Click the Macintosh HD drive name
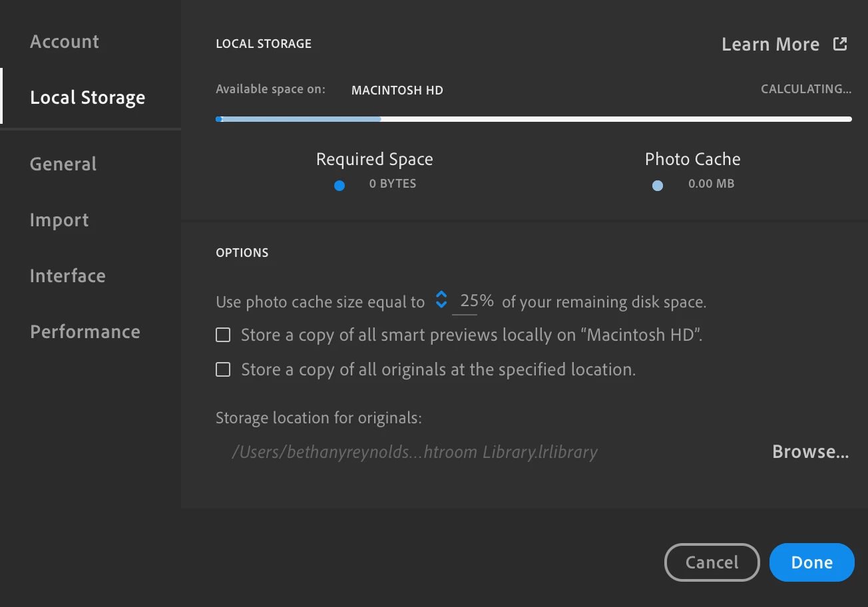 point(397,90)
